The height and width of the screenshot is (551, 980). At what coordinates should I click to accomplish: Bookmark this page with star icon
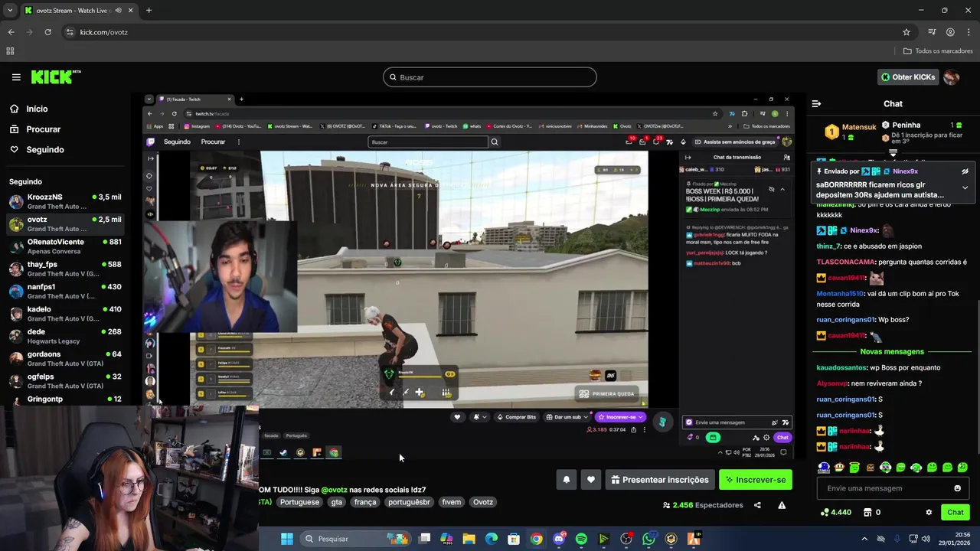[x=906, y=32]
